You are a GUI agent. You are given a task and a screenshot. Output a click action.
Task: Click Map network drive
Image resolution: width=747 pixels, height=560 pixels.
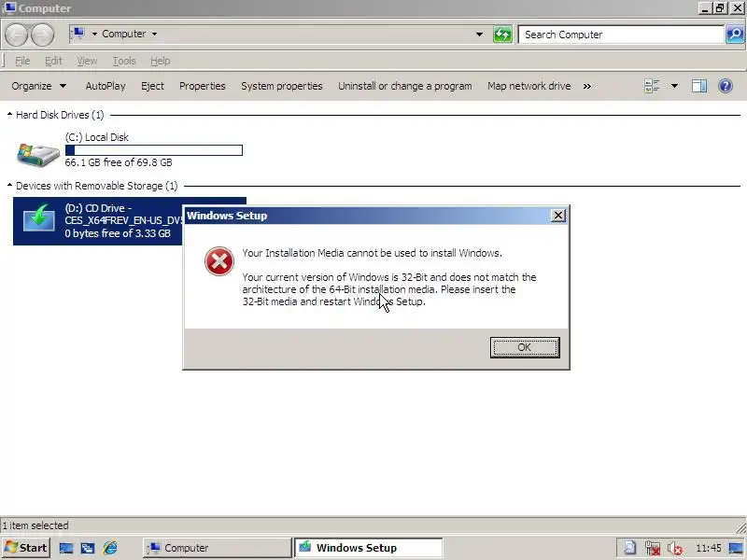coord(529,86)
